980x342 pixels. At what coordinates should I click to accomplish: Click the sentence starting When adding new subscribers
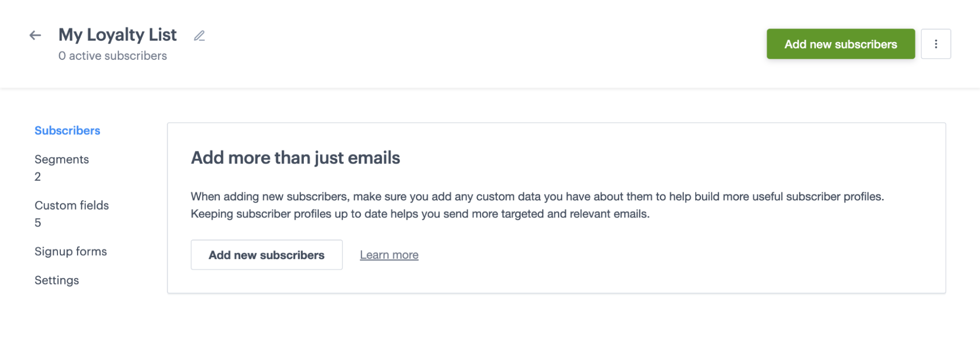(537, 196)
